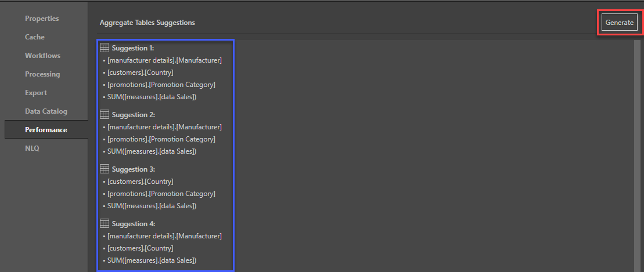The height and width of the screenshot is (272, 644).
Task: Click the customers Country entry in Suggestion 3
Action: (x=140, y=182)
